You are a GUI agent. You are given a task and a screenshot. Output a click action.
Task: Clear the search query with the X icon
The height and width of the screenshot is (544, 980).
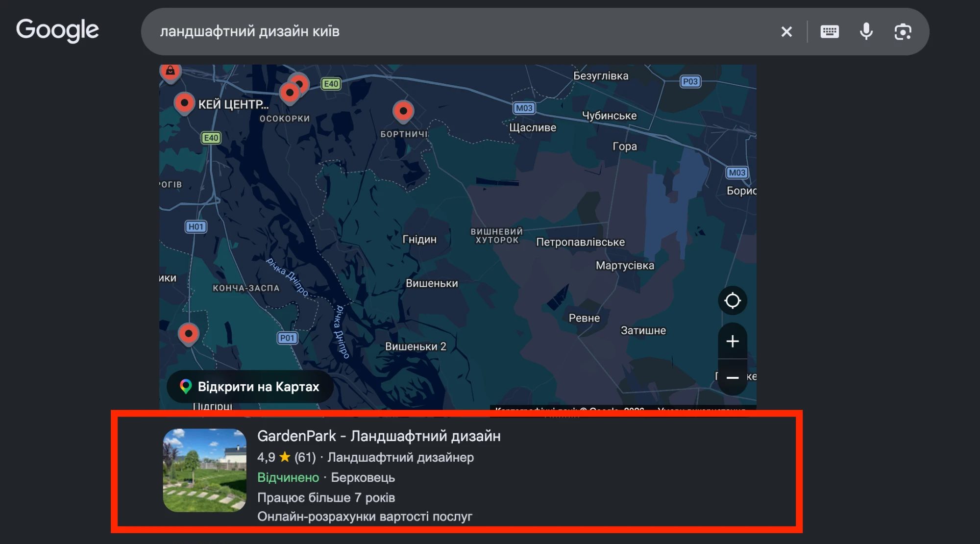coord(786,32)
